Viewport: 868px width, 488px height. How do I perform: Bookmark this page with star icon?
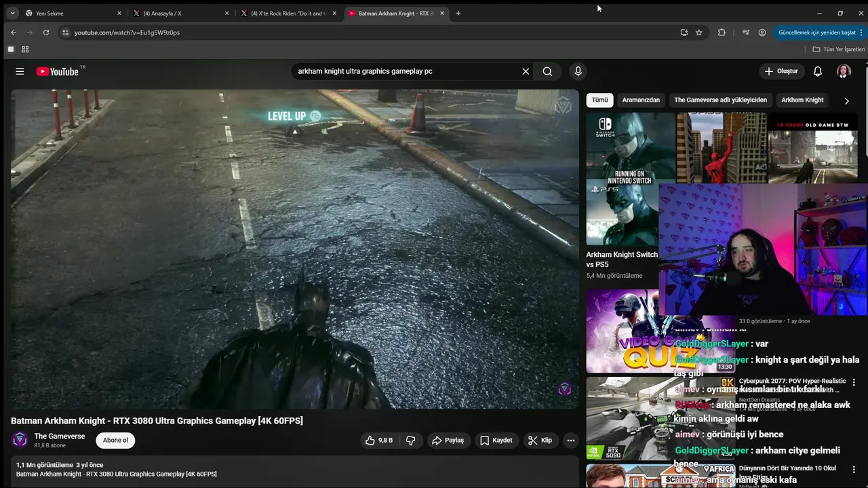point(698,33)
